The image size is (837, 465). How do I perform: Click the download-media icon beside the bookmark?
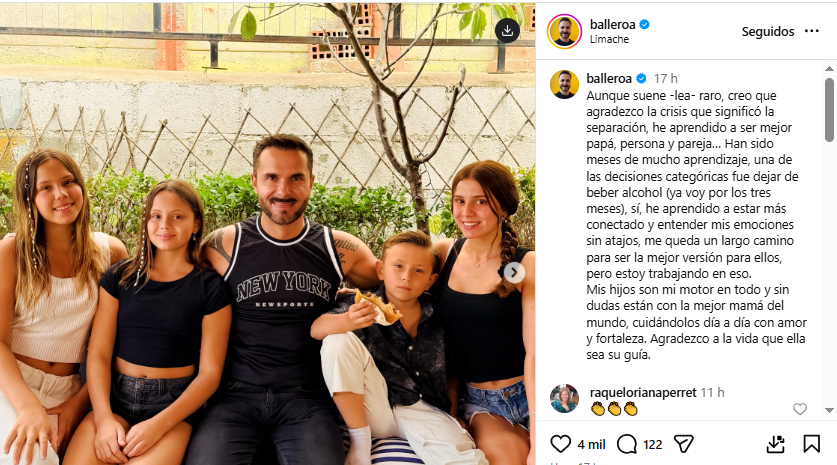pos(775,444)
